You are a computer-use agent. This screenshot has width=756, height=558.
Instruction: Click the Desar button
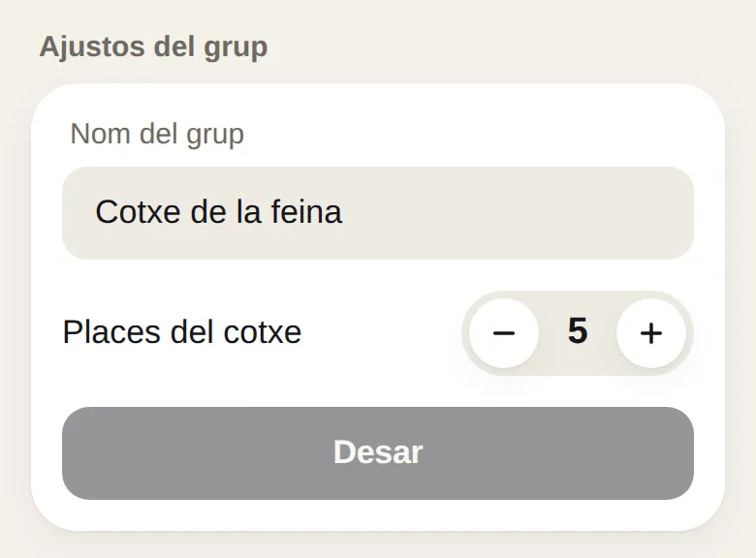point(378,453)
